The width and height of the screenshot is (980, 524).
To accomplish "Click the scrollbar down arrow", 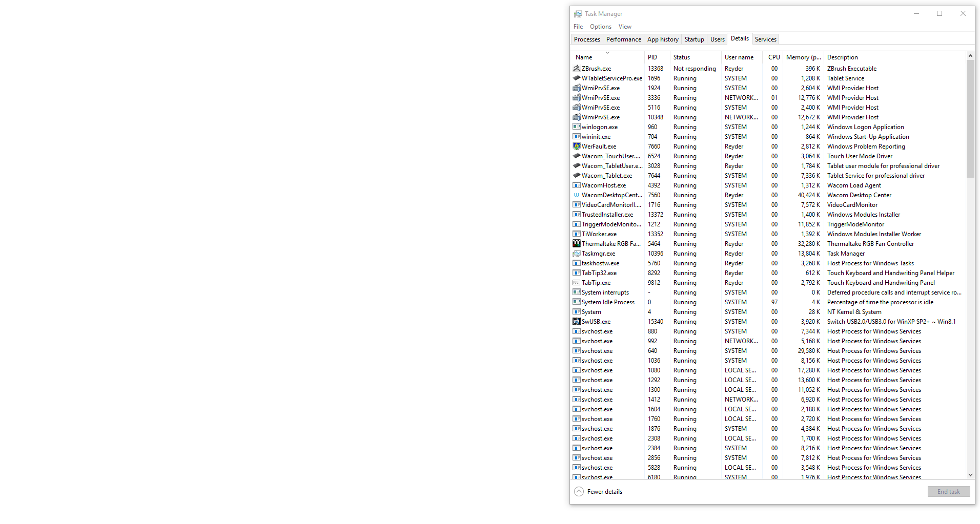I will point(970,475).
